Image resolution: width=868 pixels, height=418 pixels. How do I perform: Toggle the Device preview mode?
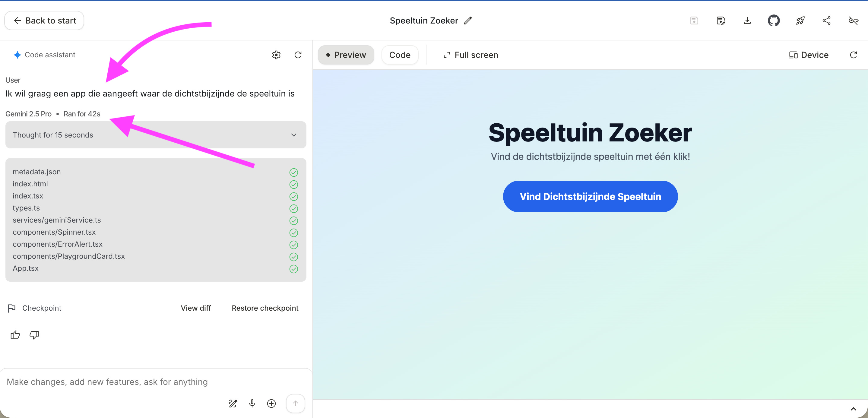pos(808,55)
